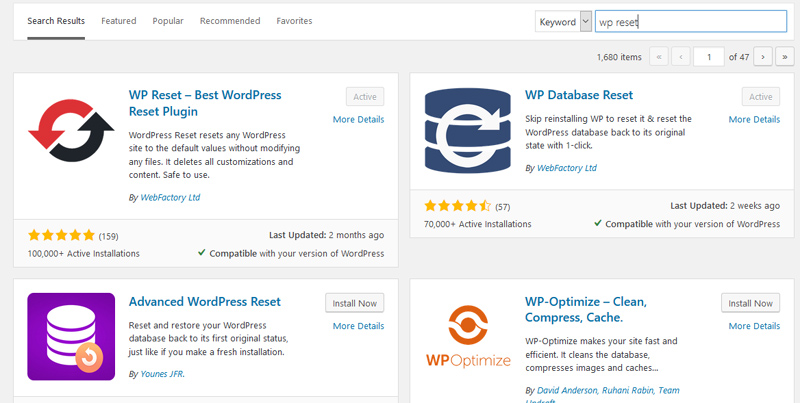Click the (159) ratings count
800x403 pixels.
[108, 236]
